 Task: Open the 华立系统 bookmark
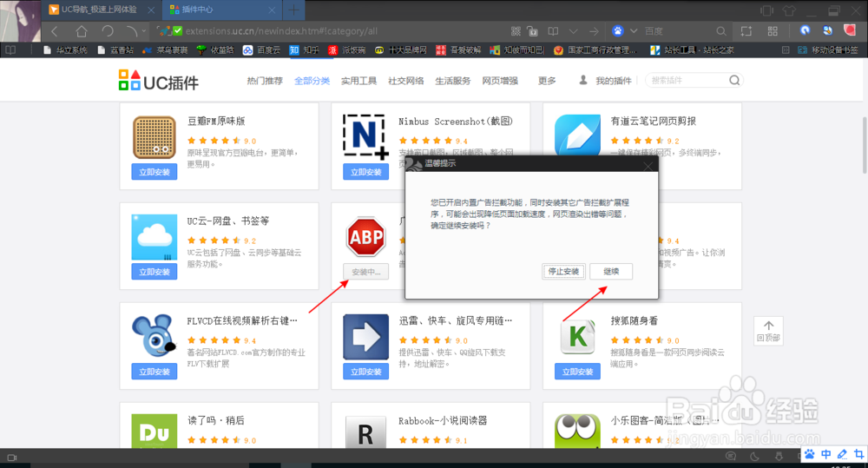[x=65, y=49]
